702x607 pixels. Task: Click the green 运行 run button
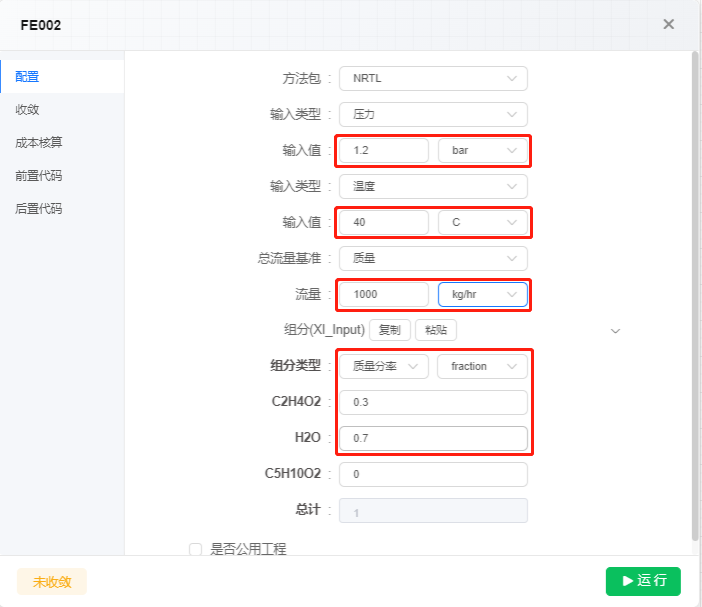(643, 581)
